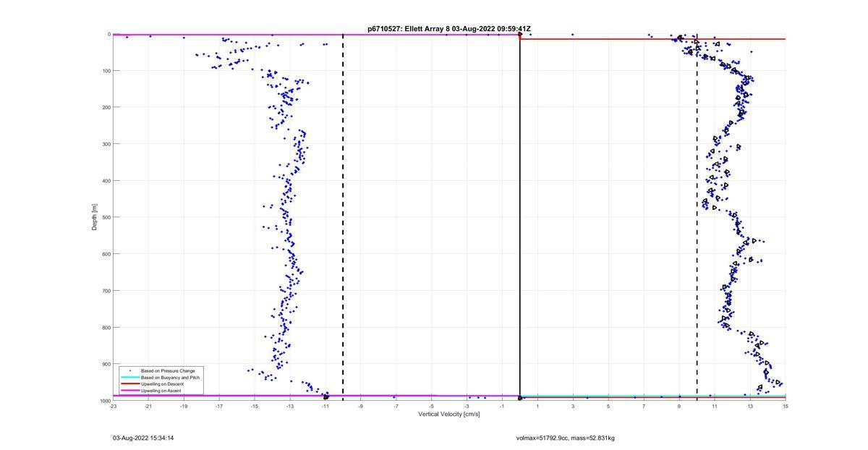This screenshot has width=868, height=450.
Task: Click the cyan line sample in the legend
Action: click(130, 378)
